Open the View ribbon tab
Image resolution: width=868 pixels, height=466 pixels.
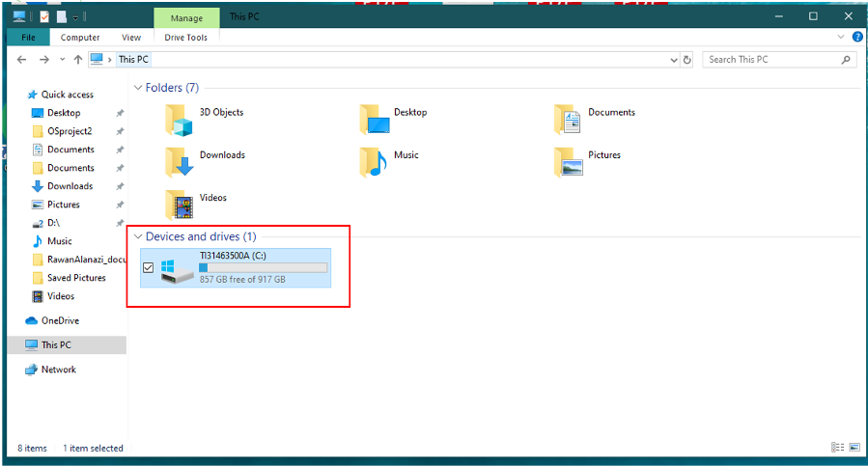131,37
